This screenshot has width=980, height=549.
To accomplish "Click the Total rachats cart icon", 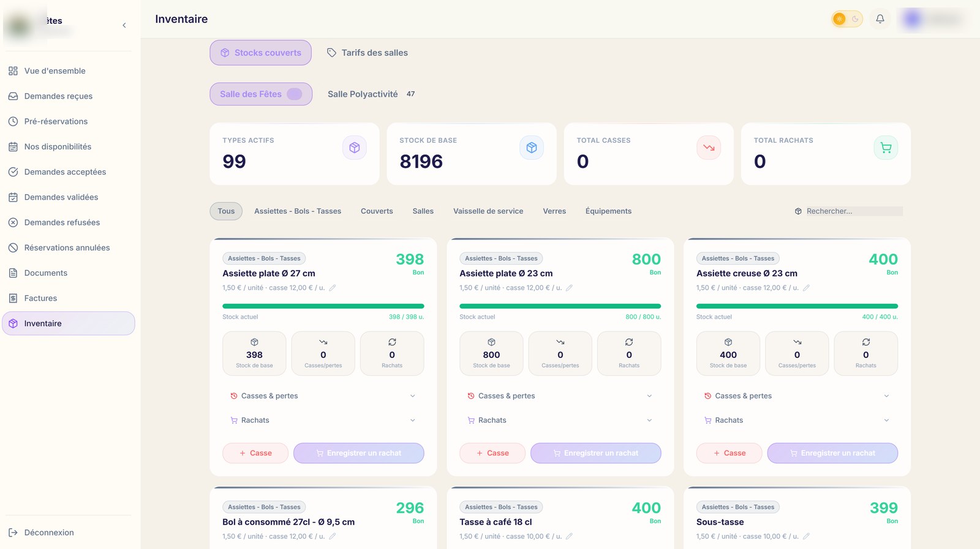I will 886,148.
